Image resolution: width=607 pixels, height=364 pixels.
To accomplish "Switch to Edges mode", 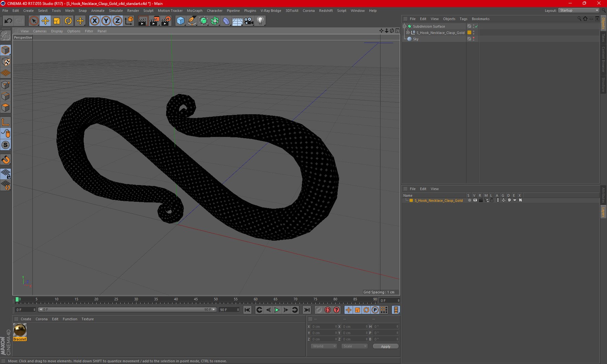I will pyautogui.click(x=6, y=96).
